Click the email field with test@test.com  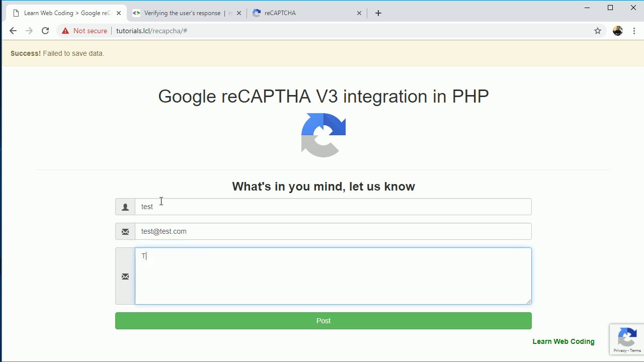coord(333,231)
